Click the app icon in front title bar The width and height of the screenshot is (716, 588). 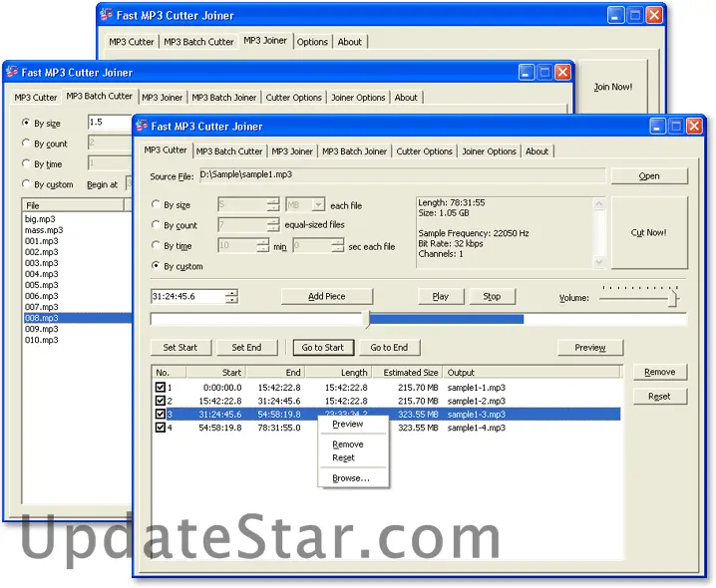(x=143, y=127)
